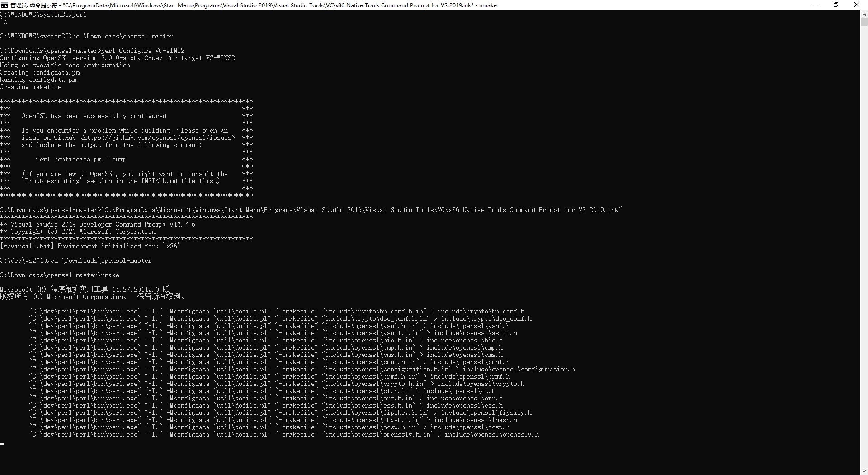This screenshot has height=475, width=868.
Task: Click the line generating include\openssl\configuration.h
Action: click(x=302, y=369)
